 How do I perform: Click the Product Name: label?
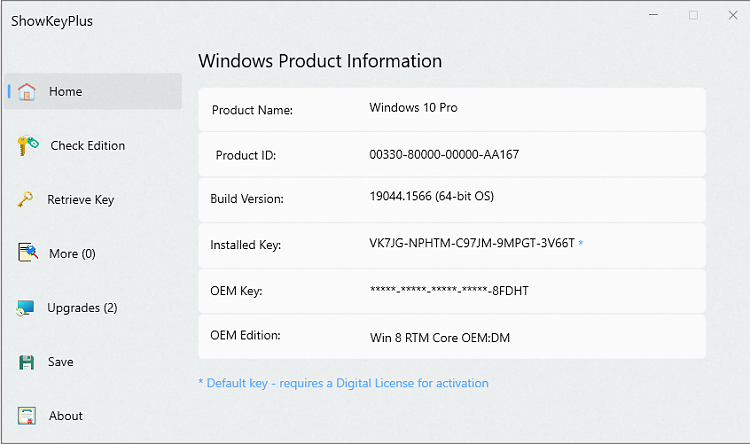[252, 110]
